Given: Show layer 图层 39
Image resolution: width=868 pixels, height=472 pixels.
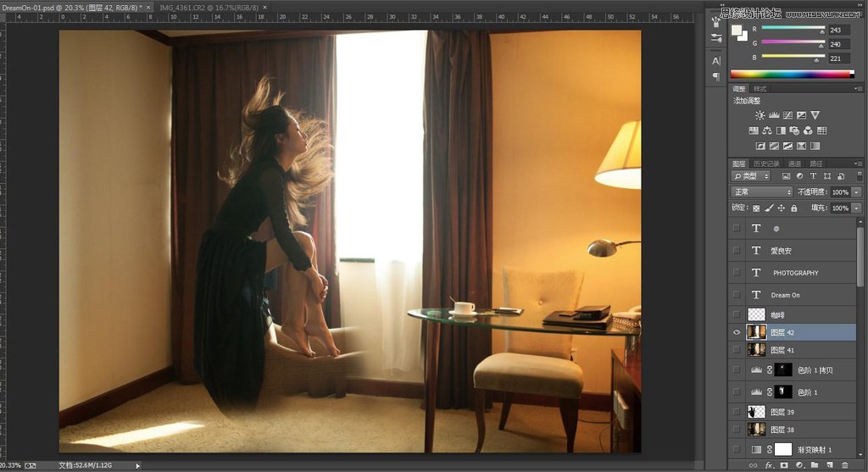Looking at the screenshot, I should click(737, 412).
